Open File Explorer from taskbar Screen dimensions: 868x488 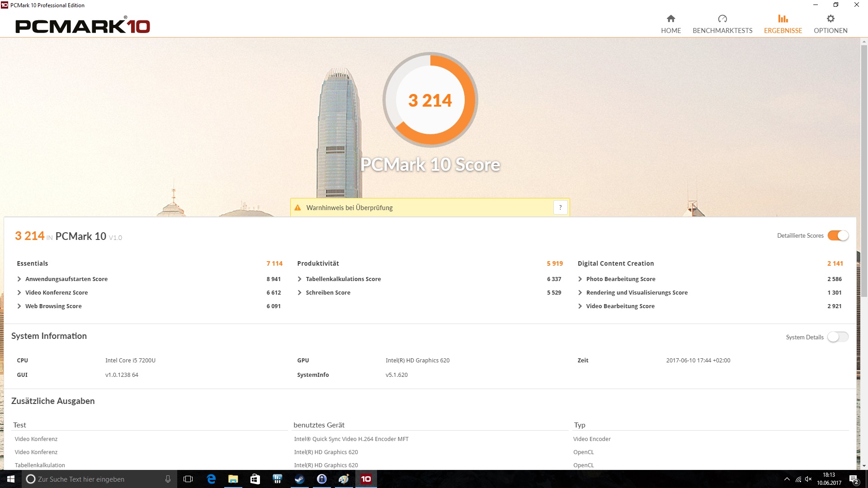point(233,479)
